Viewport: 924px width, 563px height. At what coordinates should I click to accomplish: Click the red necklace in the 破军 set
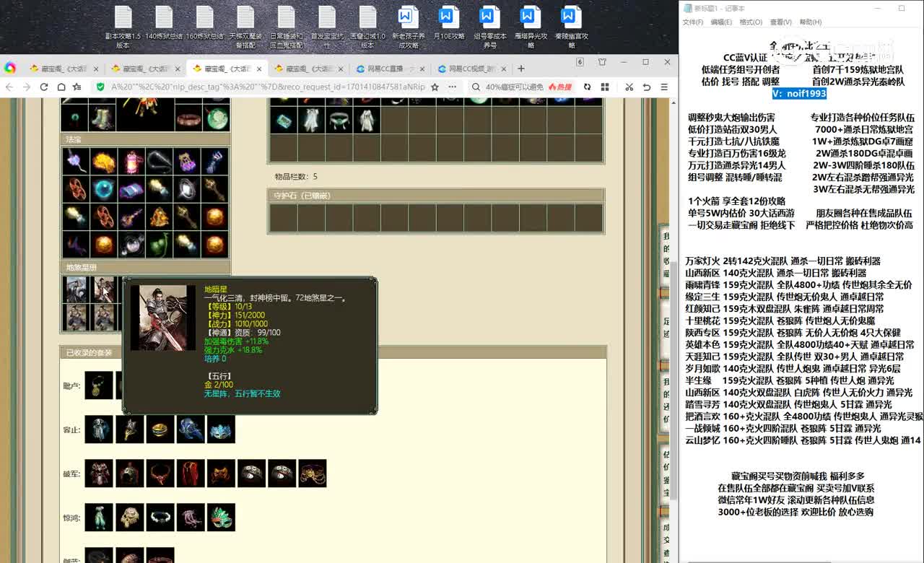tap(160, 473)
